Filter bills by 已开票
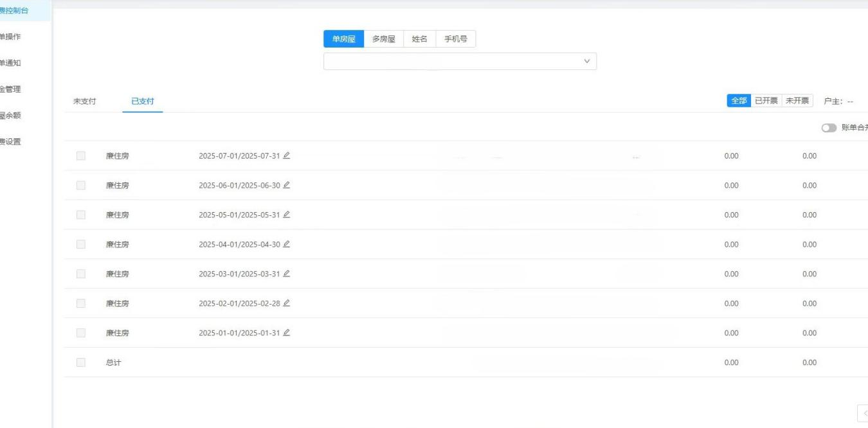This screenshot has width=868, height=428. pyautogui.click(x=766, y=101)
